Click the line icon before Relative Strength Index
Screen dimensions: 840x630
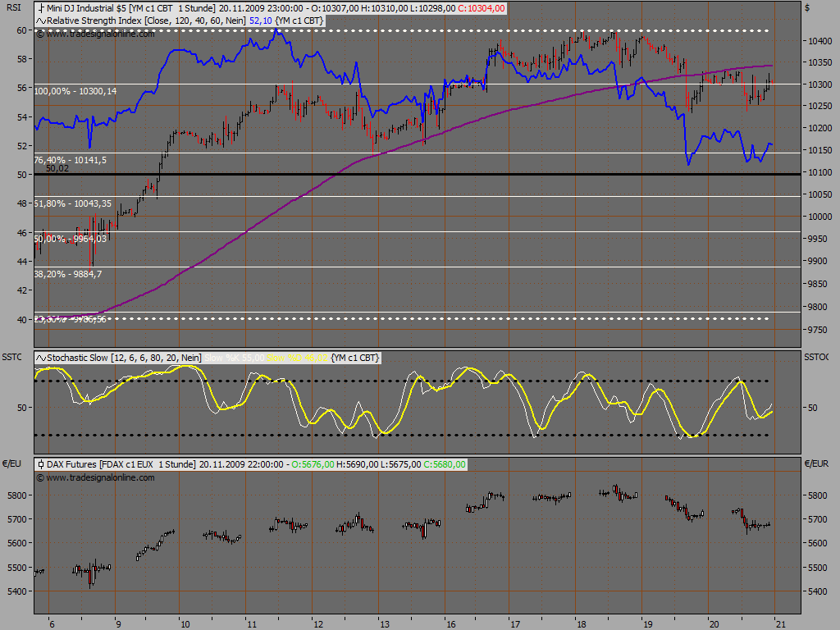[x=41, y=21]
